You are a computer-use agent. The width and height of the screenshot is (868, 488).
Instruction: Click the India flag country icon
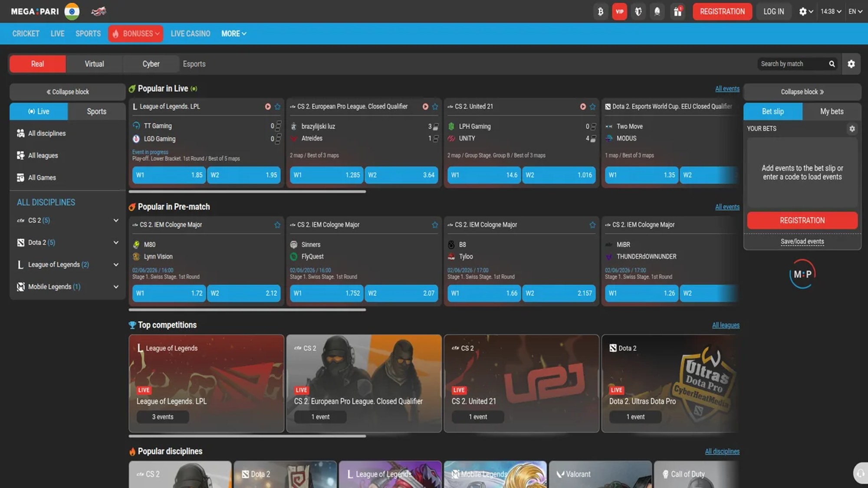pyautogui.click(x=72, y=11)
